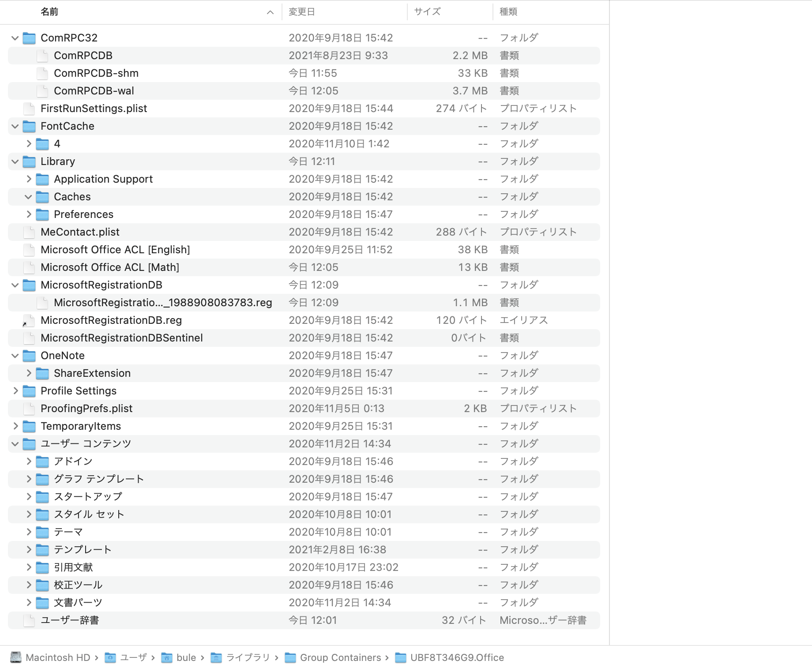Viewport: 812px width, 668px height.
Task: Click the Application Support folder icon
Action: (42, 179)
